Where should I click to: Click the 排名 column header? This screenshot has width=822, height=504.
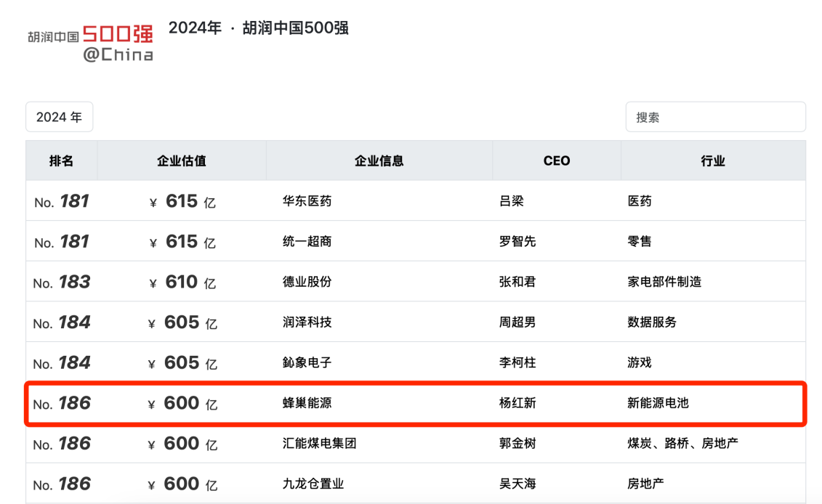click(x=61, y=160)
